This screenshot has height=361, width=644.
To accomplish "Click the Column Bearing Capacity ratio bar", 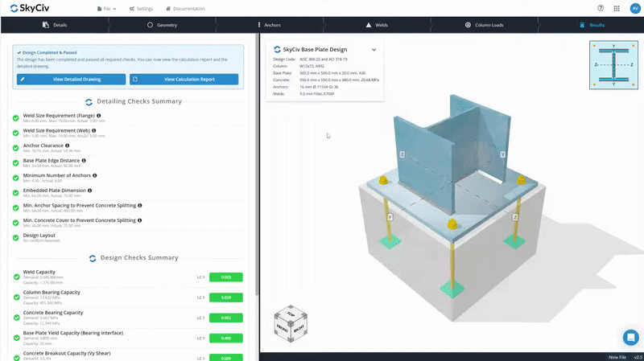I will [226, 297].
